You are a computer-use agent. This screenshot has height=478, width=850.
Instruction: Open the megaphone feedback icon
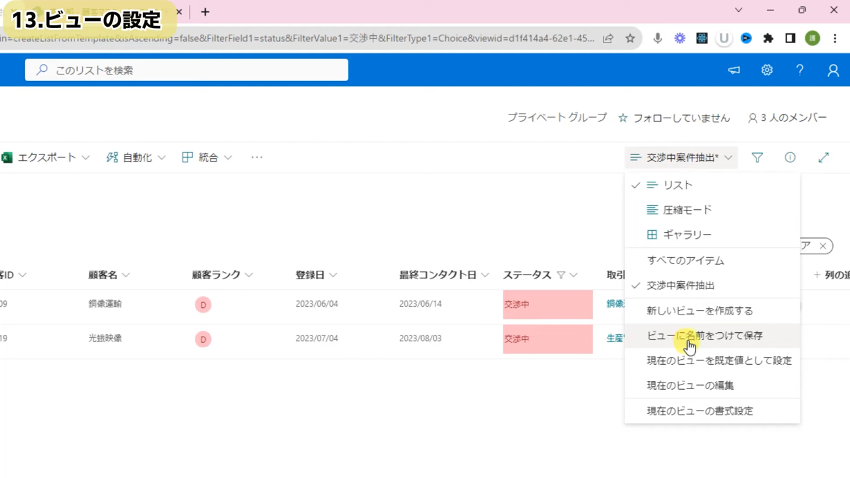click(734, 70)
